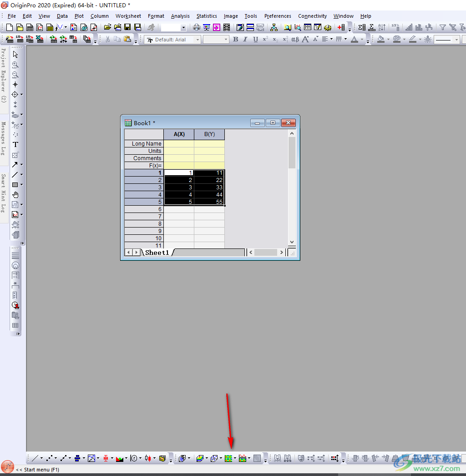Click the Long Name cell of column A

[179, 144]
